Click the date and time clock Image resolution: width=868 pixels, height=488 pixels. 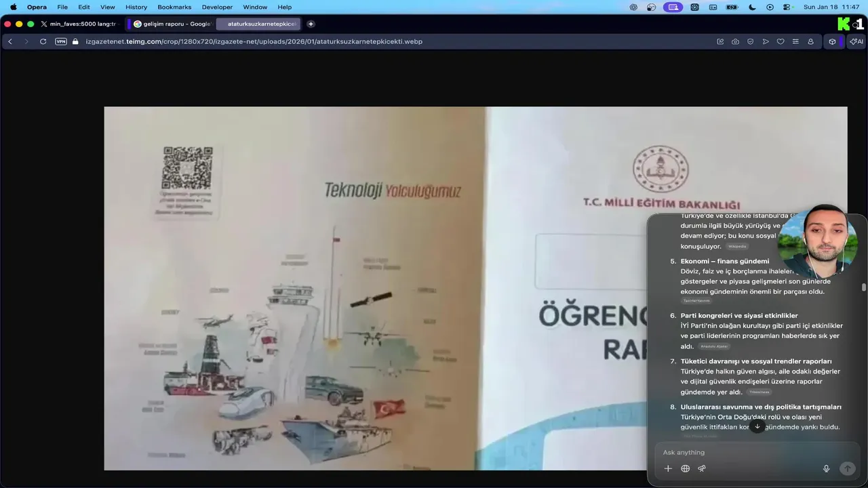(831, 7)
